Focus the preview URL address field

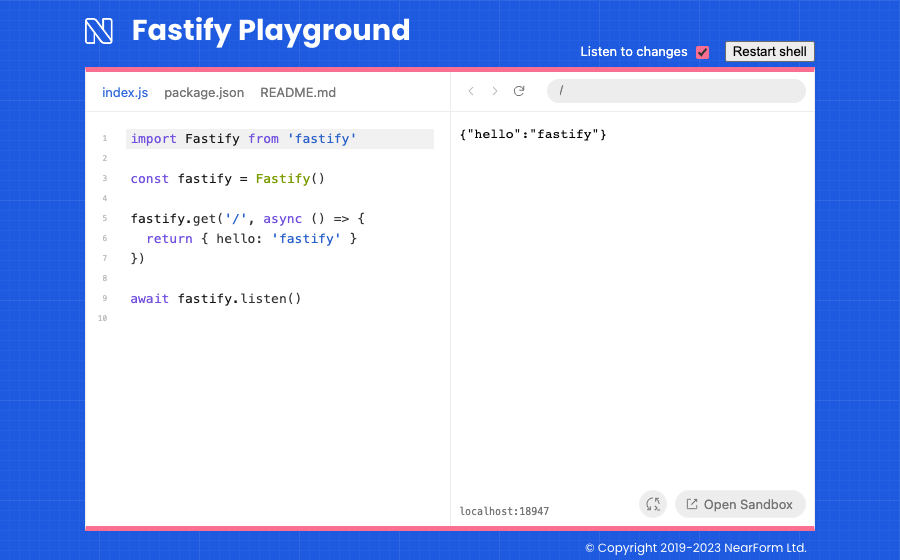click(x=676, y=91)
